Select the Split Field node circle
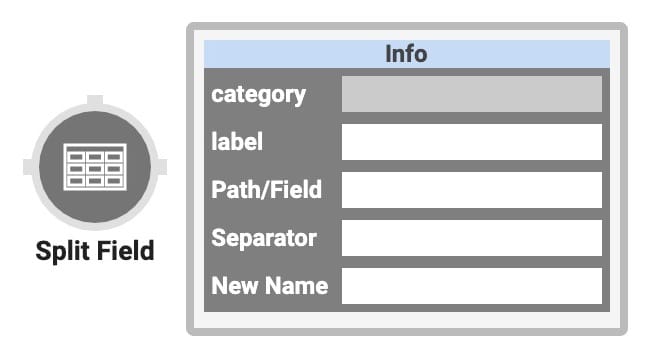The height and width of the screenshot is (360, 646). pos(95,167)
